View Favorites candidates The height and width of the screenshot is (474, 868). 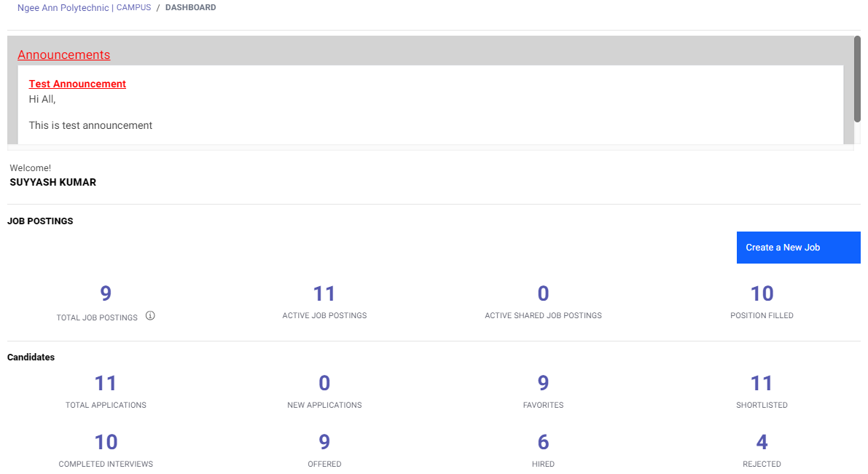click(x=543, y=382)
